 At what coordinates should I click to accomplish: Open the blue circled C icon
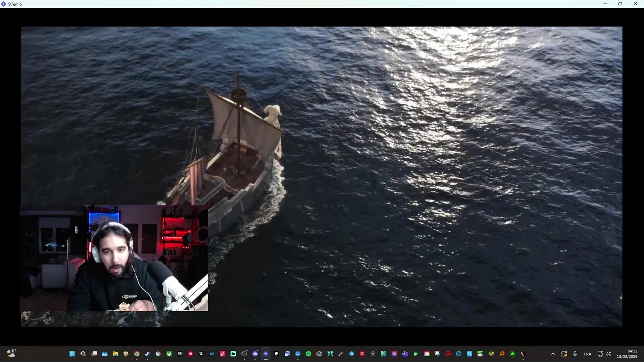point(459,354)
